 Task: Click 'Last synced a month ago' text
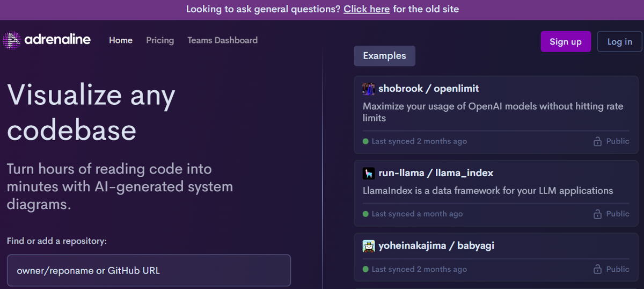pos(417,214)
